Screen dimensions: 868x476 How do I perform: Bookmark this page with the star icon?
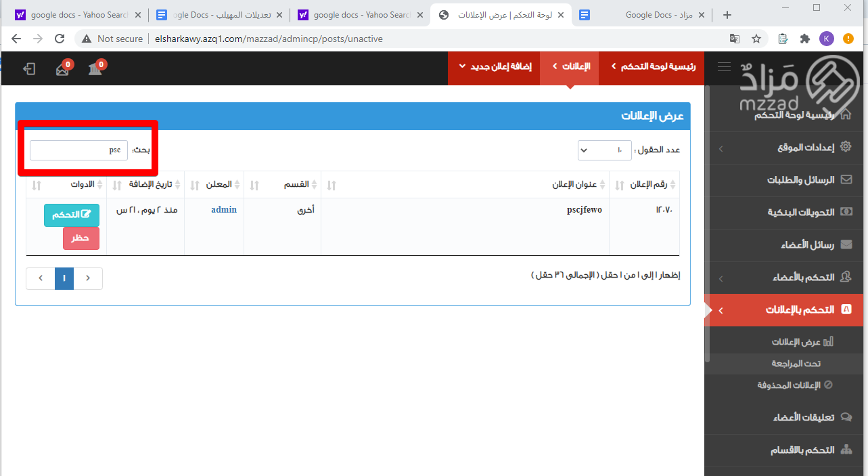click(x=756, y=39)
